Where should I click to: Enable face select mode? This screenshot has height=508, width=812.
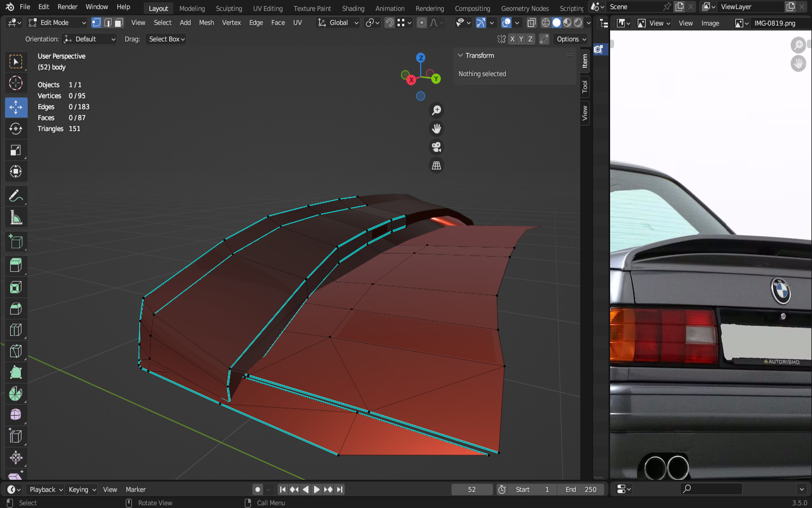[x=118, y=23]
